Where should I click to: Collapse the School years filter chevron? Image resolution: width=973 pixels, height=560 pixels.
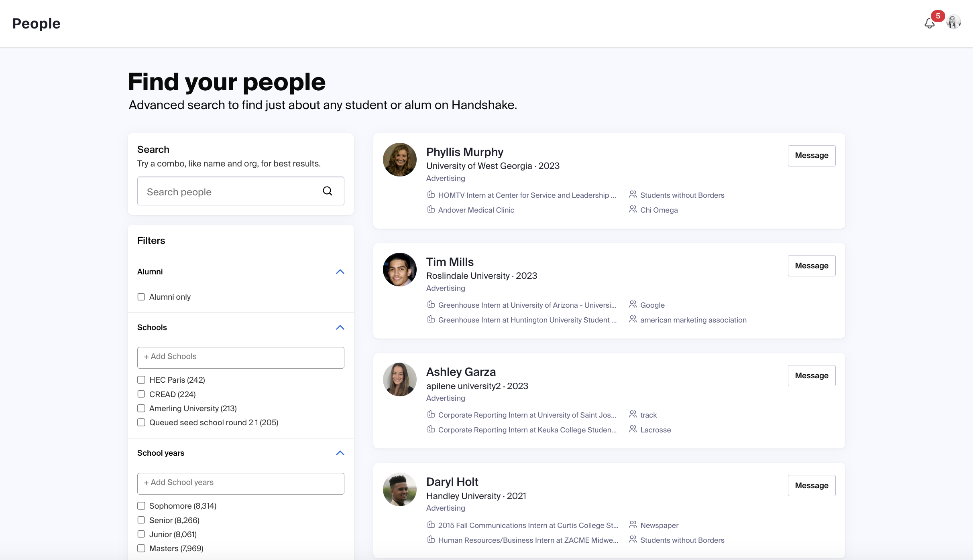340,453
